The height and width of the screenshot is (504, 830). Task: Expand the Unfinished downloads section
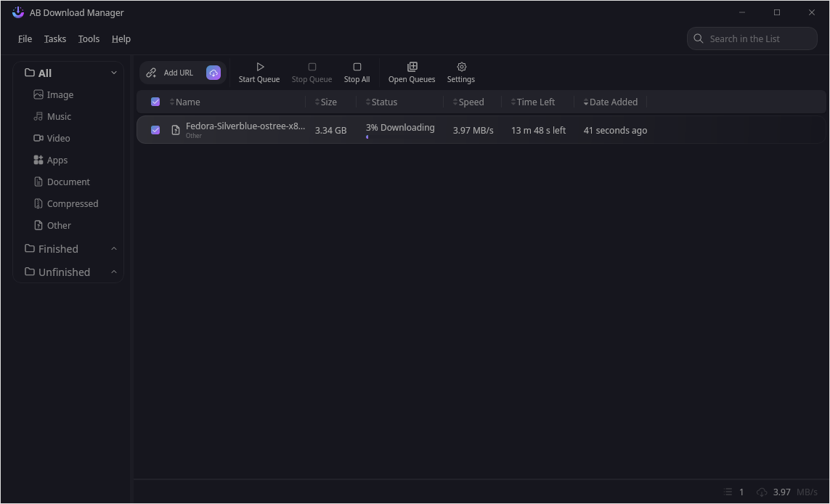pyautogui.click(x=113, y=272)
